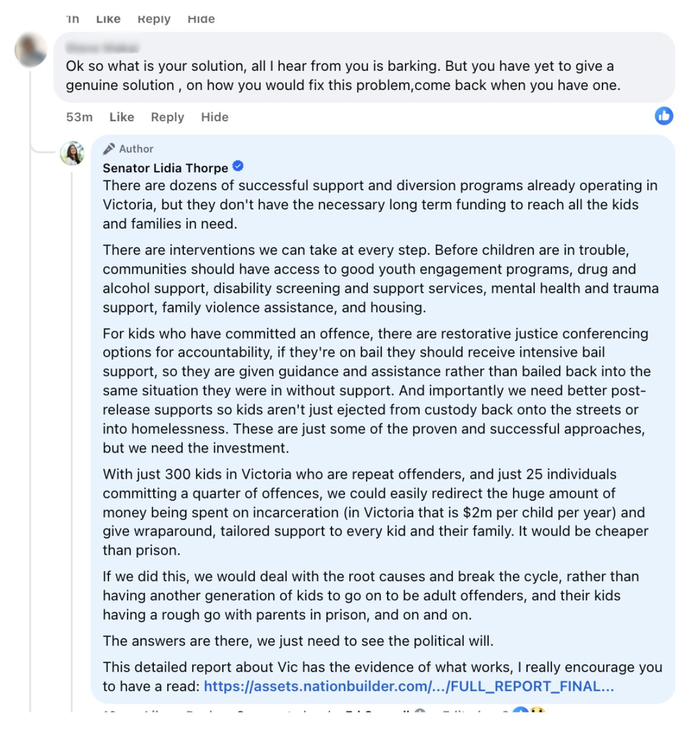Click the Author label text above Thorpe's name
This screenshot has width=700, height=731.
136,149
